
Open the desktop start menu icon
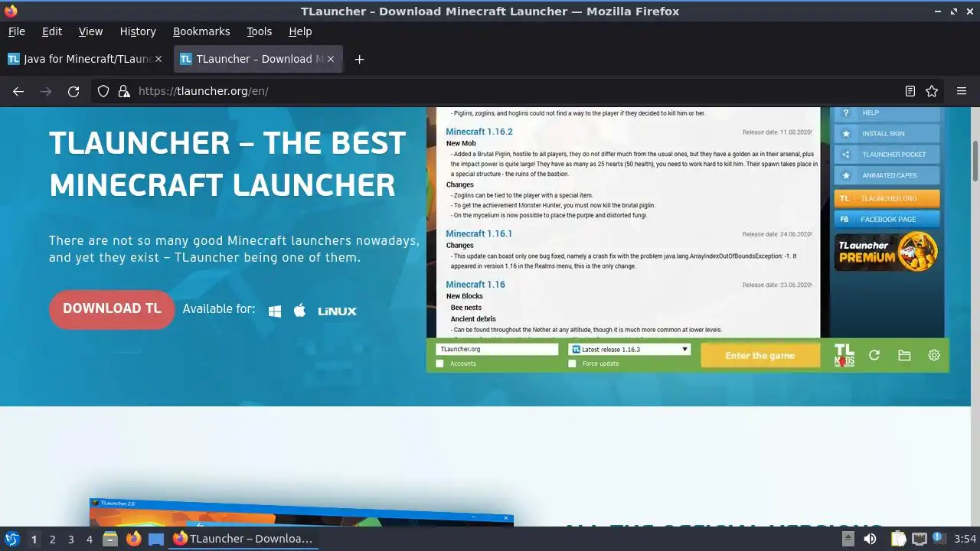tap(11, 539)
